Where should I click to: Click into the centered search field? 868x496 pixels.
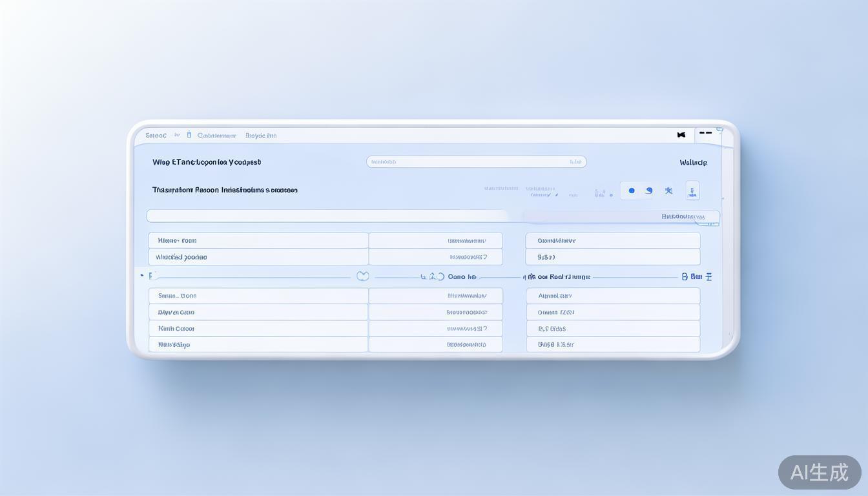pyautogui.click(x=476, y=162)
